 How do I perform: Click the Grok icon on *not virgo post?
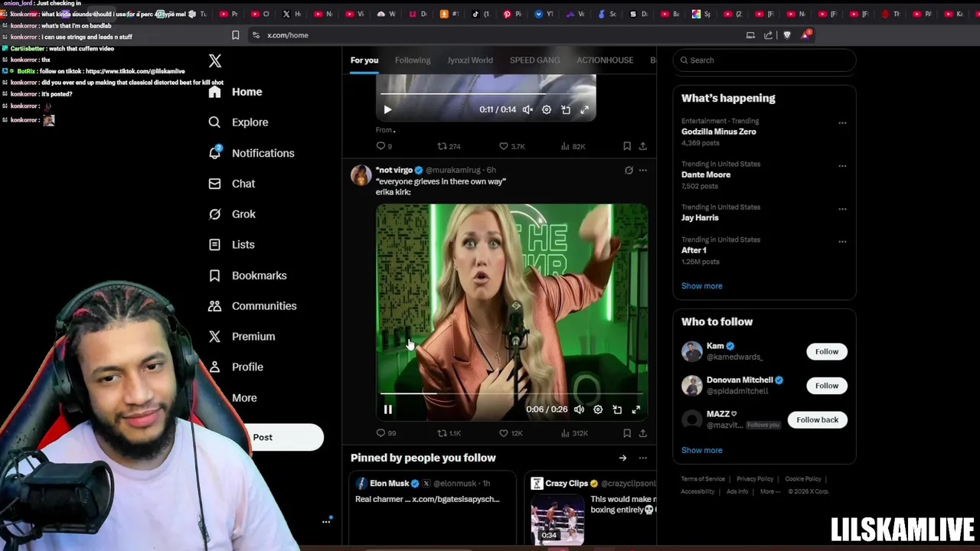tap(629, 171)
